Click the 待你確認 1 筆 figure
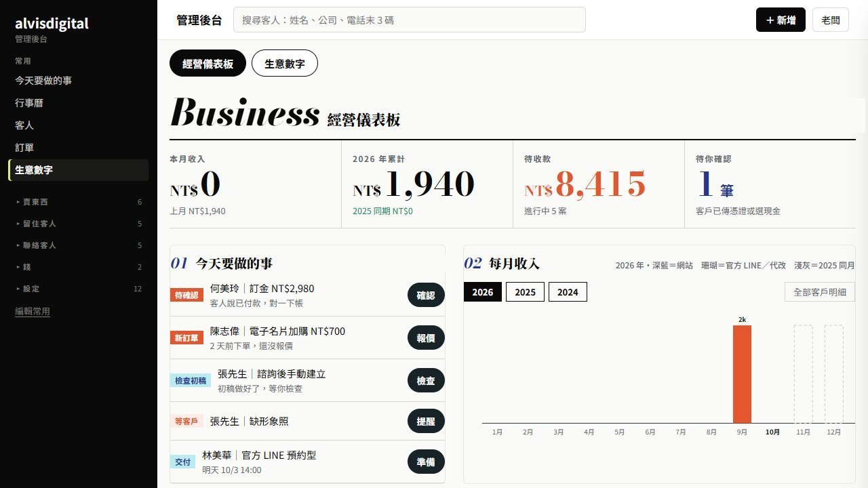The width and height of the screenshot is (868, 488). tap(715, 184)
